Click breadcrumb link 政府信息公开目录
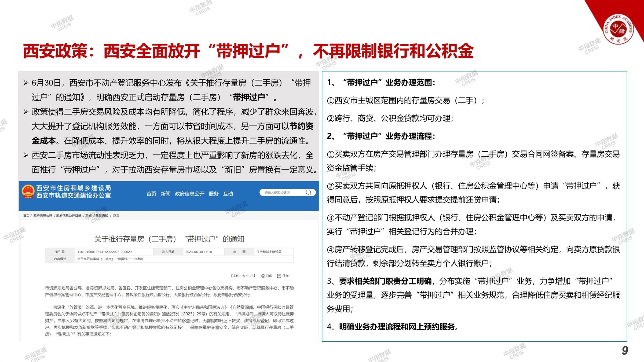The image size is (644, 362). click(69, 216)
